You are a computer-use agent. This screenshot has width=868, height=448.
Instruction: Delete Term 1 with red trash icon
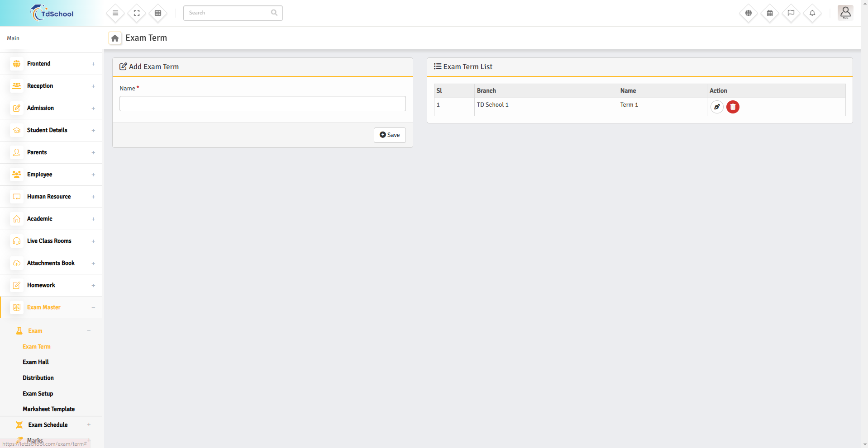(733, 107)
